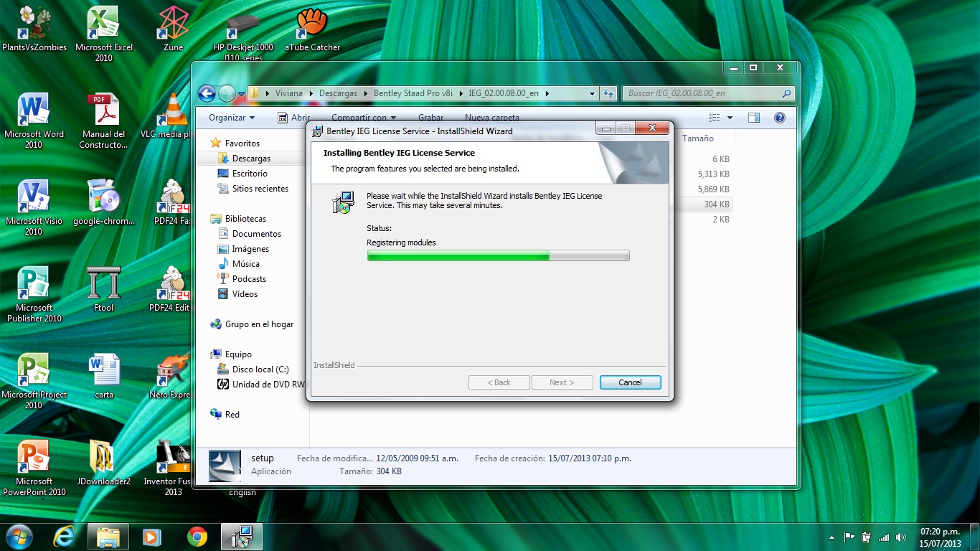Viewport: 980px width, 551px height.
Task: Refresh the Explorer folder view
Action: tap(608, 93)
